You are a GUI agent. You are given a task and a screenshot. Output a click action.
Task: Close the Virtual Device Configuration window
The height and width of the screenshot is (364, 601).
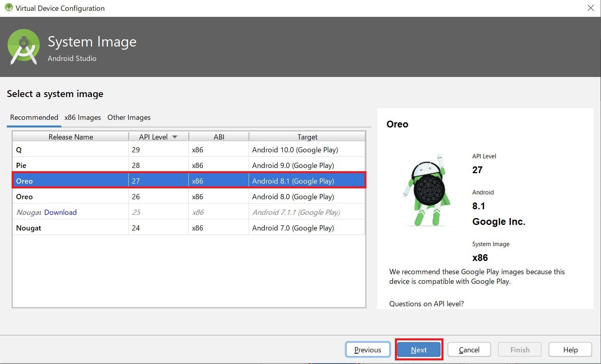(x=591, y=8)
